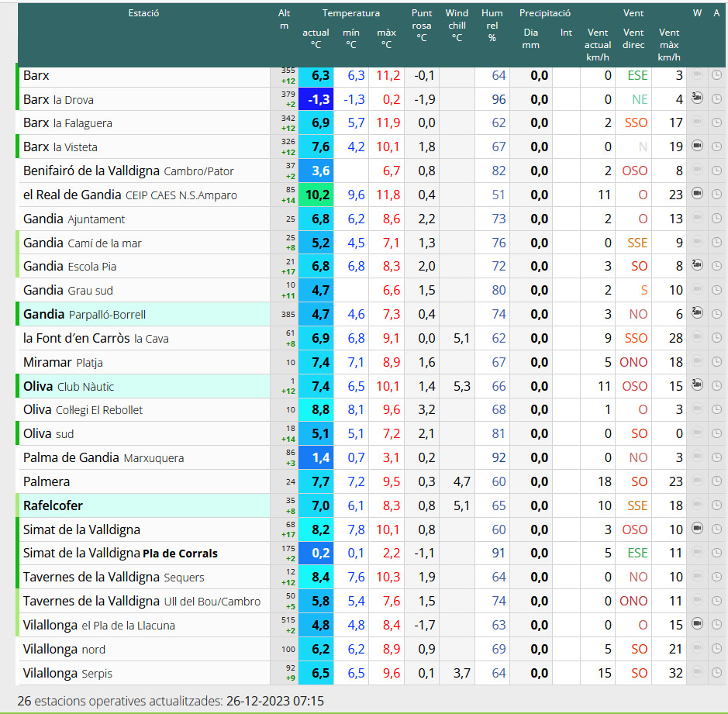Open the Barx la Drova station
This screenshot has width=728, height=714.
pos(58,99)
